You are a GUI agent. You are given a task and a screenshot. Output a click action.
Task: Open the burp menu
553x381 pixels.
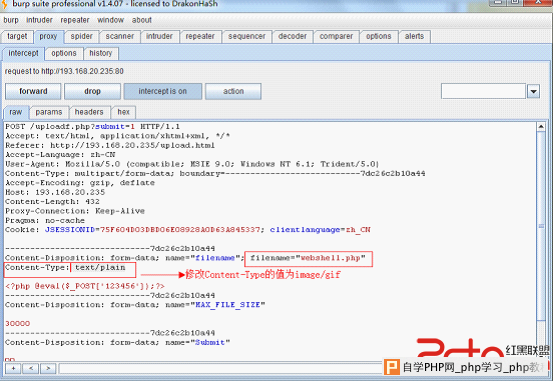pos(11,20)
